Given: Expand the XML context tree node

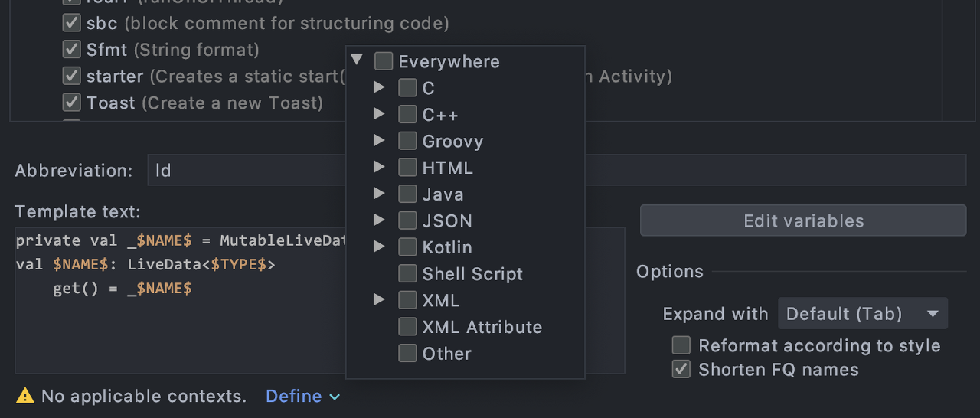Looking at the screenshot, I should pos(380,299).
